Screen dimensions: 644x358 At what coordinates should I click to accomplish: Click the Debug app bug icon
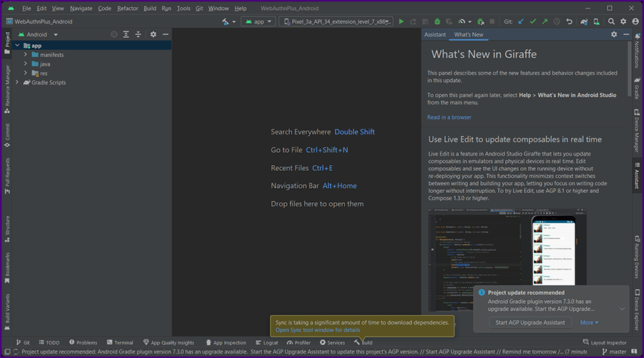coord(436,21)
